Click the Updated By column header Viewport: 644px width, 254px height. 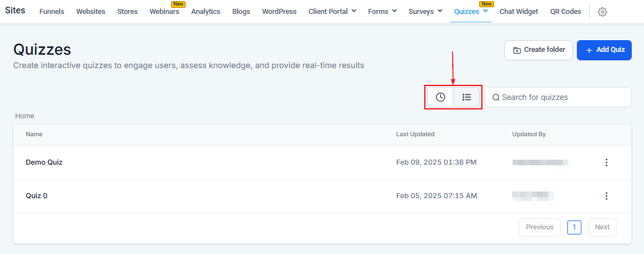529,134
